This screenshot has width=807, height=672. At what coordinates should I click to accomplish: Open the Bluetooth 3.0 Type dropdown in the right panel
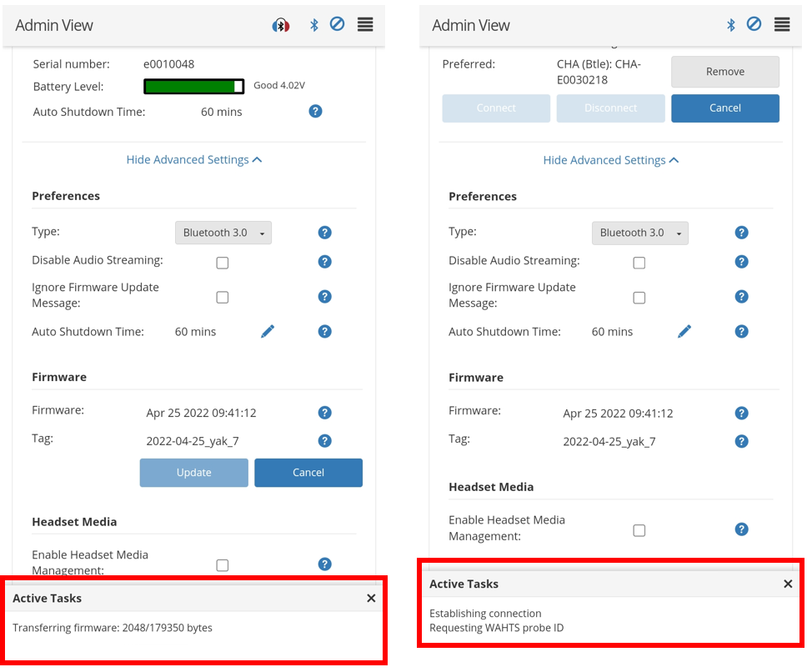[640, 233]
